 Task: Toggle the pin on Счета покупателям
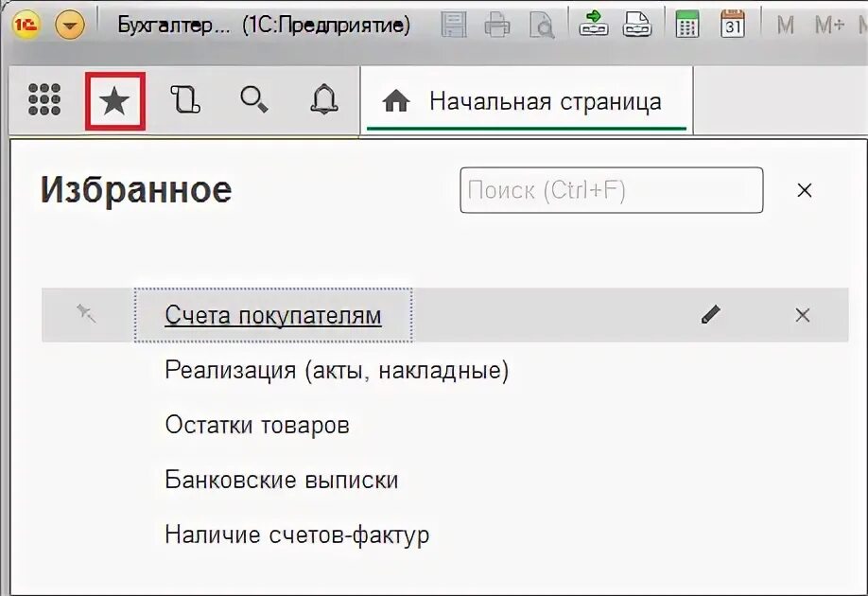(x=86, y=314)
